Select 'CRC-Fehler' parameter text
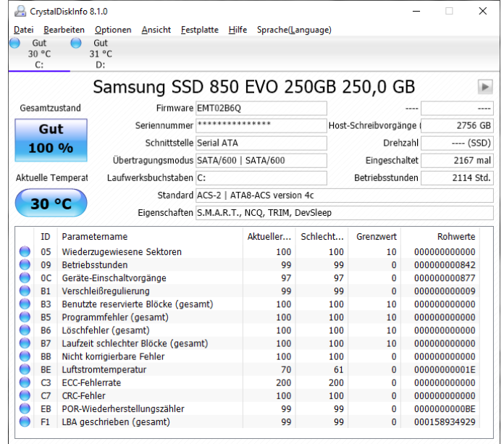 point(83,395)
